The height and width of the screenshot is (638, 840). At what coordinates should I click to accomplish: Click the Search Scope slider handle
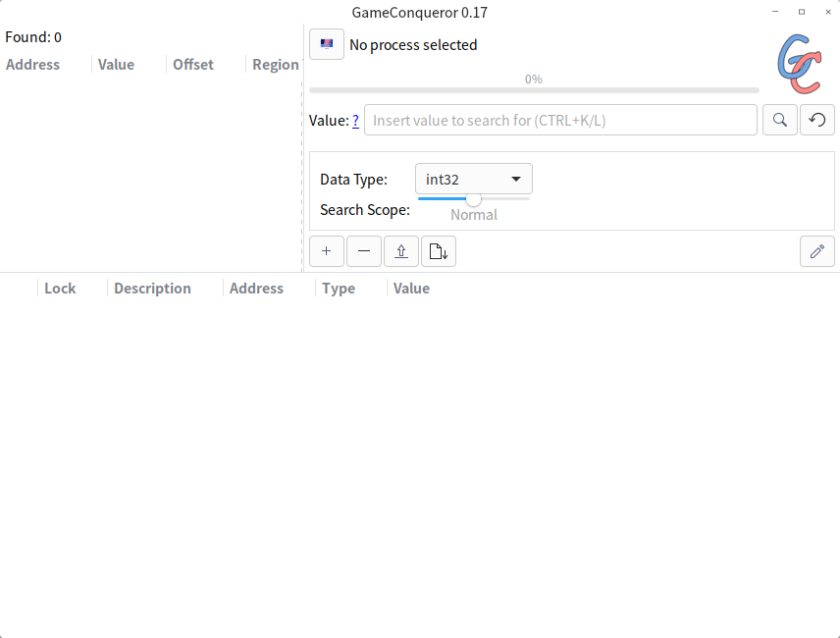pos(473,198)
